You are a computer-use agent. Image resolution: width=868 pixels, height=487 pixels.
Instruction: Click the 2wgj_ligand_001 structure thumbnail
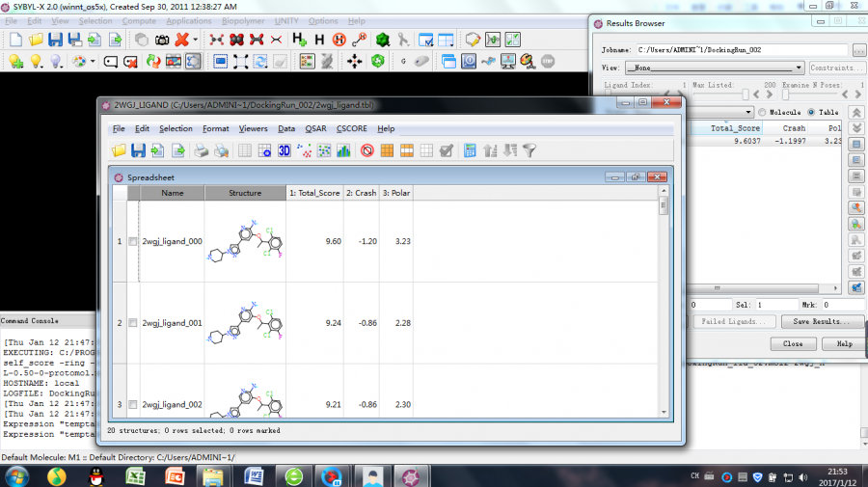(x=245, y=323)
